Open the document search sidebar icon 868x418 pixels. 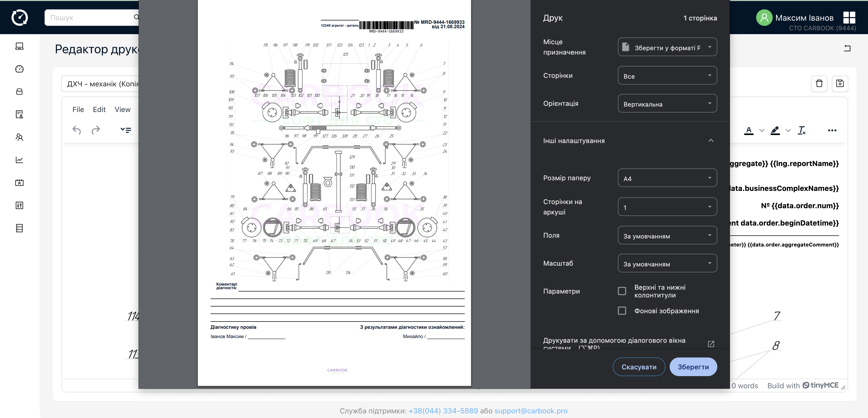pos(19,114)
